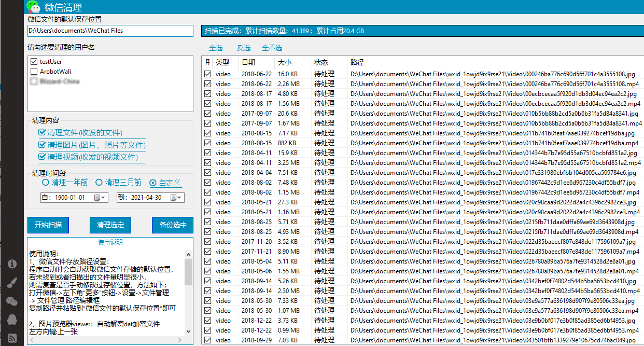This screenshot has width=644, height=346.
Task: Open the RSS feed icon in sidebar
Action: tap(11, 338)
